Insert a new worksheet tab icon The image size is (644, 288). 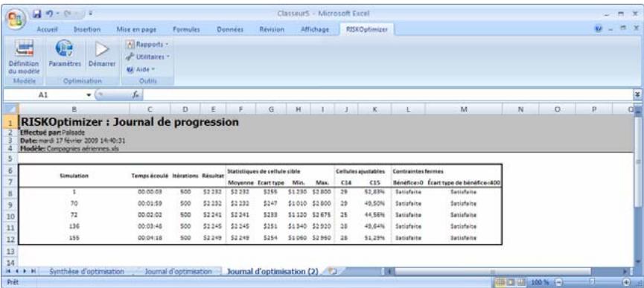[333, 272]
